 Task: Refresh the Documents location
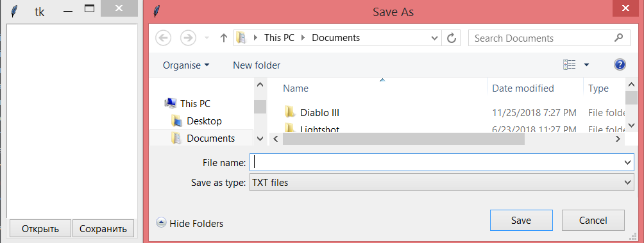coord(452,38)
